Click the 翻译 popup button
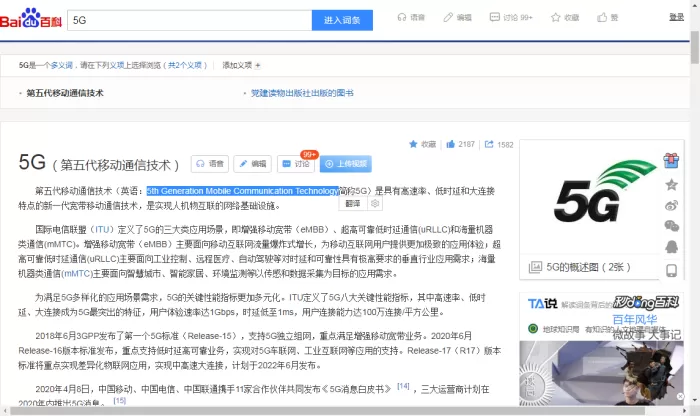 [353, 204]
